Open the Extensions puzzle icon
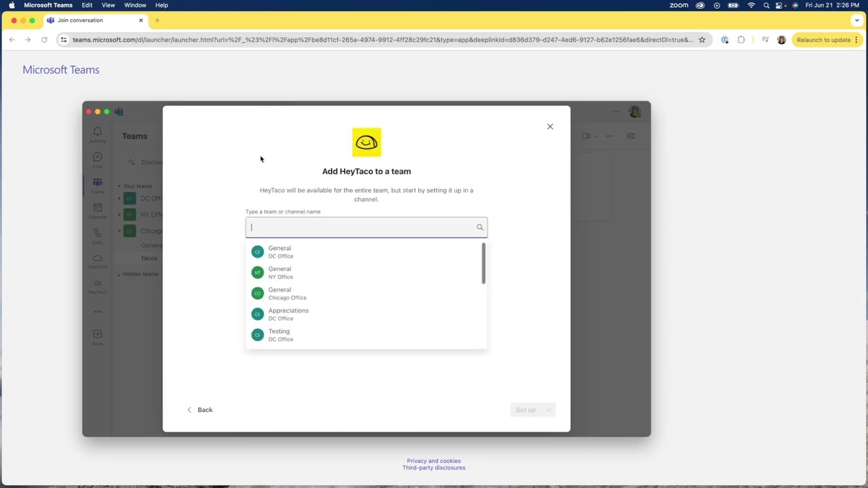The width and height of the screenshot is (868, 488). coord(741,40)
